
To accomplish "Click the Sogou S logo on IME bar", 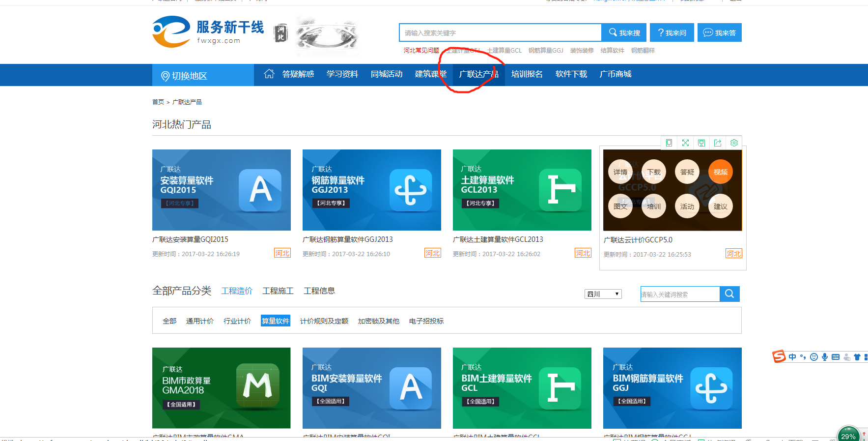I will (x=779, y=356).
